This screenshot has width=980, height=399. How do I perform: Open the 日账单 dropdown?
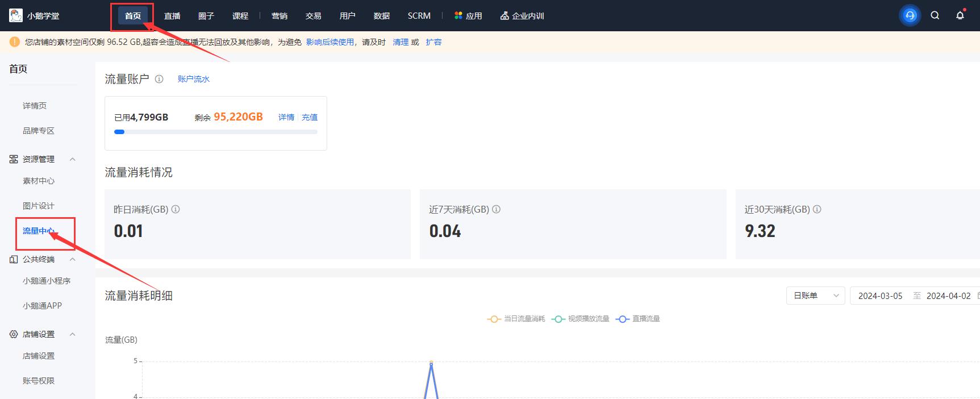[x=815, y=296]
